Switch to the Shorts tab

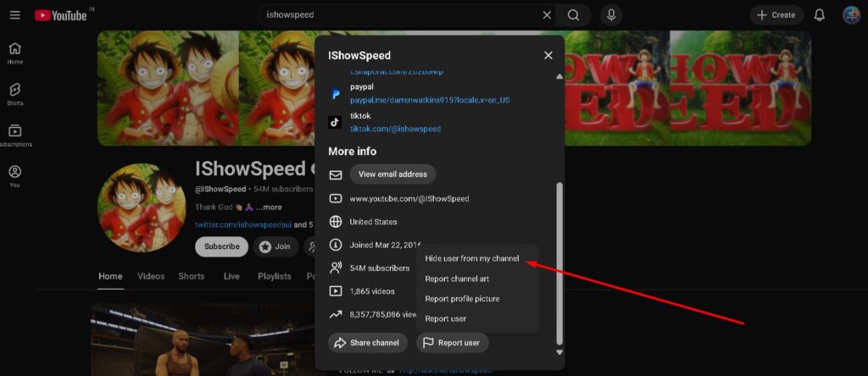[x=192, y=276]
